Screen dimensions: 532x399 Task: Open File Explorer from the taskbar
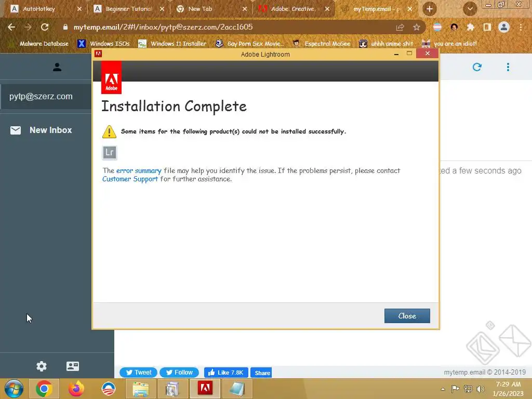[x=140, y=389]
